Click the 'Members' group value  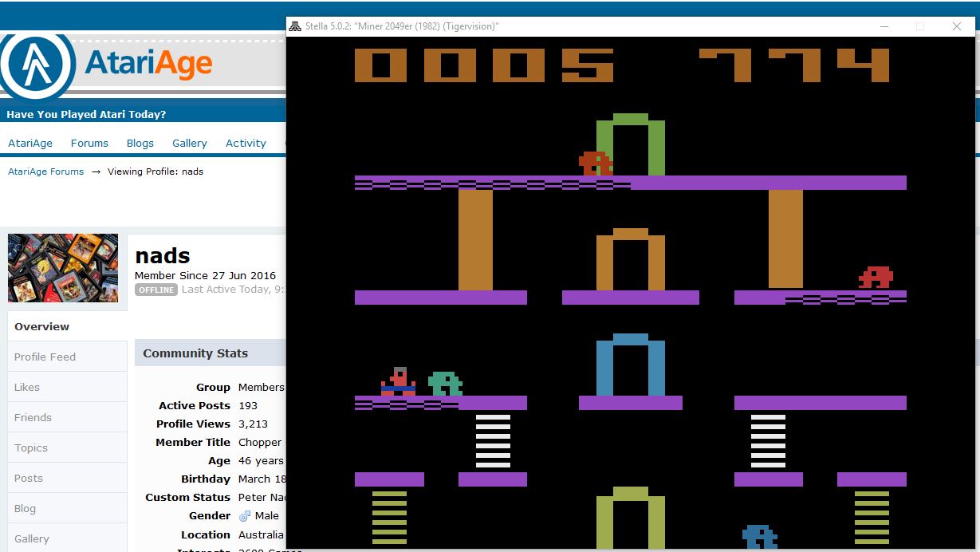tap(261, 387)
